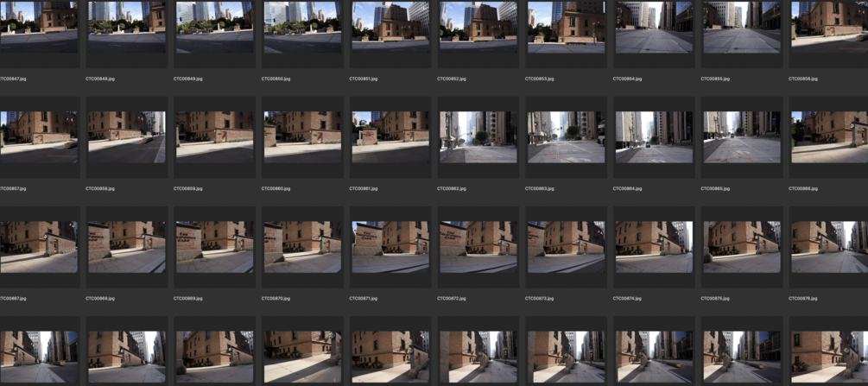Click the file name label CTC00858.jpg
The height and width of the screenshot is (386, 868).
pyautogui.click(x=100, y=188)
